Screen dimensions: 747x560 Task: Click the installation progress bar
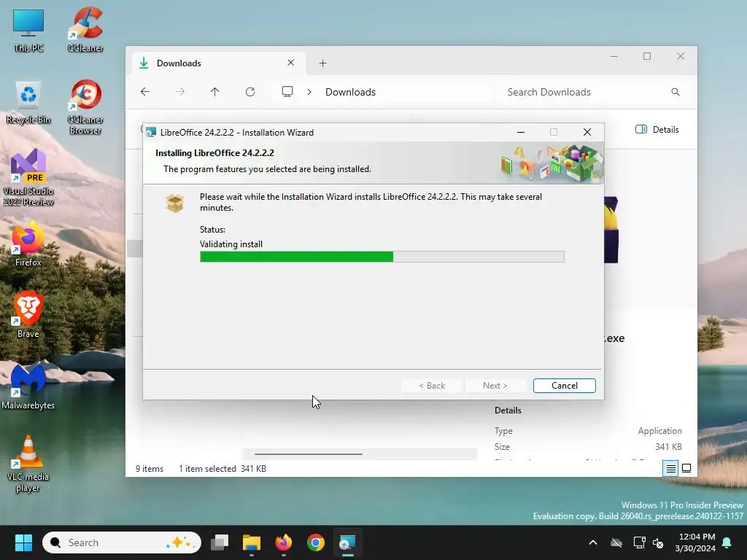(382, 257)
